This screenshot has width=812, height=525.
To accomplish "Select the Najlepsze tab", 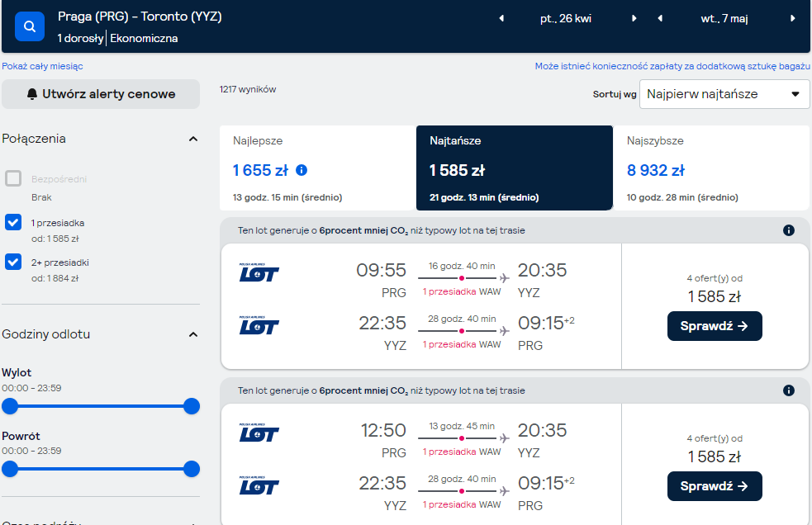I will pyautogui.click(x=317, y=168).
